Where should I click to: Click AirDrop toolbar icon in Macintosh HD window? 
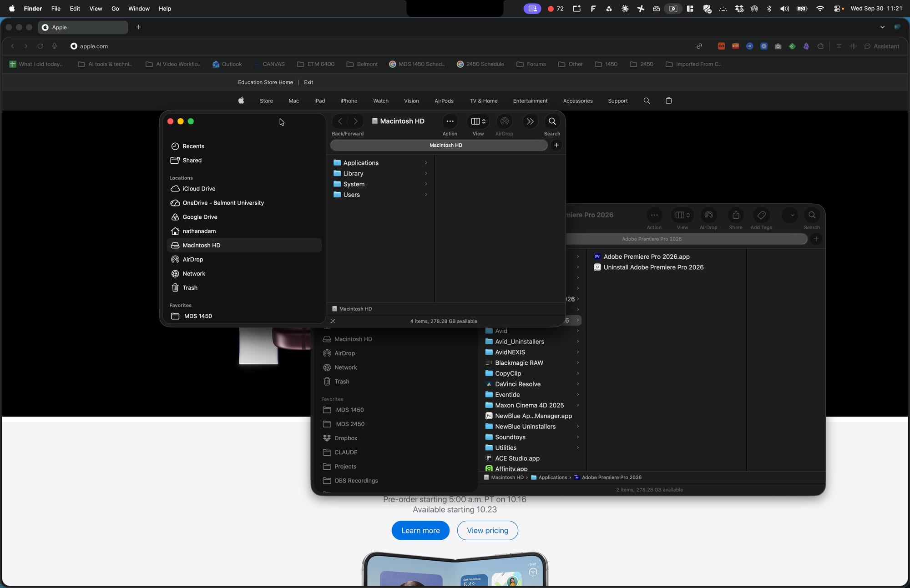[504, 121]
